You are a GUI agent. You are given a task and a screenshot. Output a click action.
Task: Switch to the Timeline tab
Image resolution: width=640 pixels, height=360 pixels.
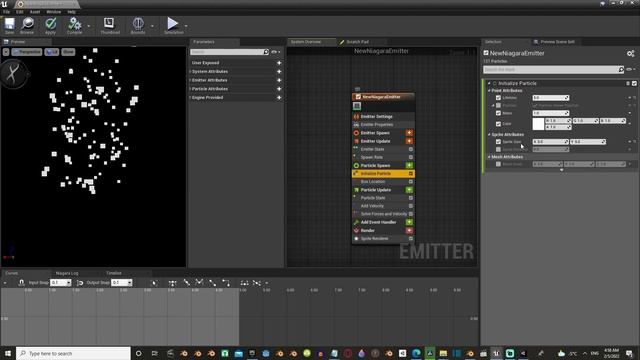[x=114, y=273]
